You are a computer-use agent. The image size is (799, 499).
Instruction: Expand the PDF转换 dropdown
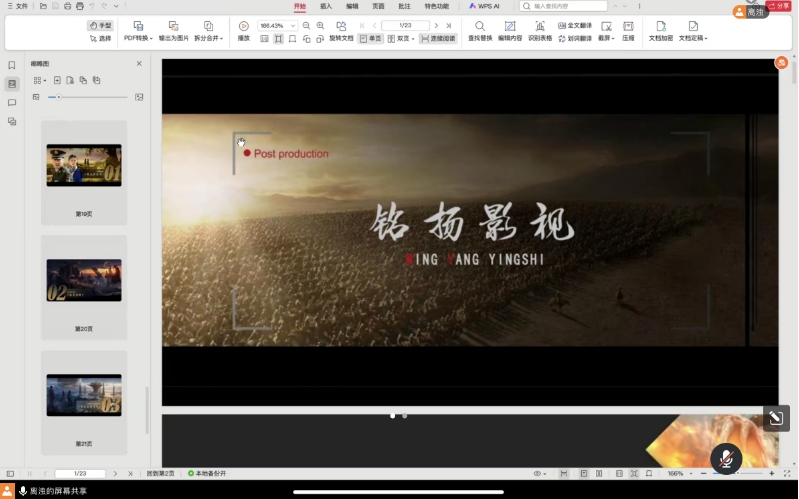tap(138, 38)
